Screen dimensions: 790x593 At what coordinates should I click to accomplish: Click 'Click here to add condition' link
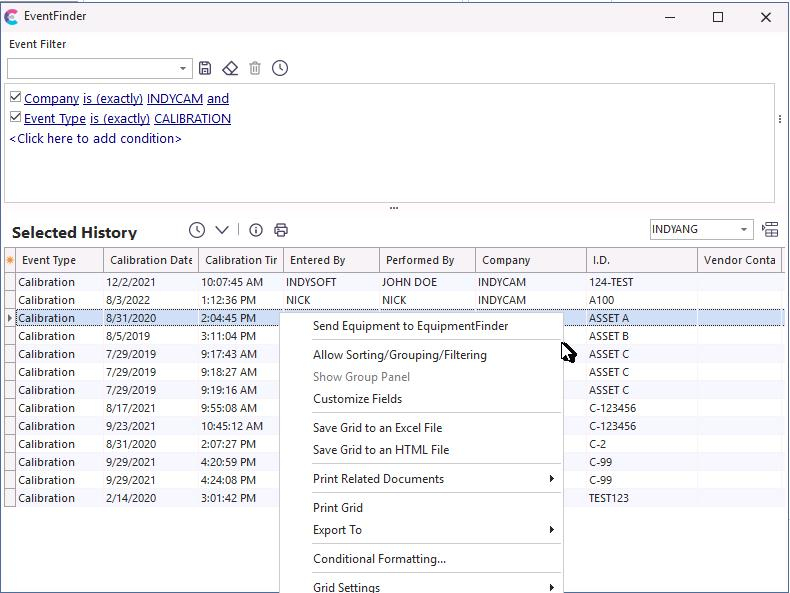point(95,139)
